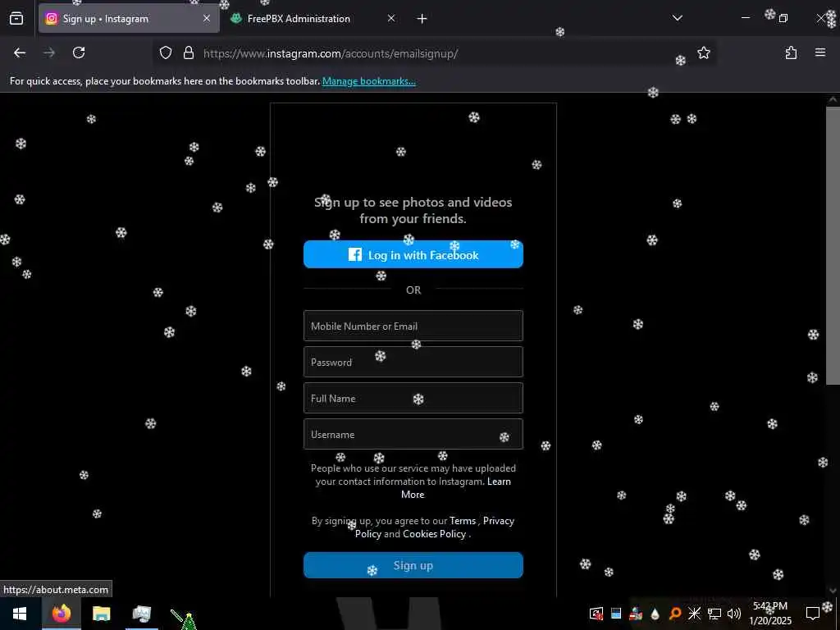Click the water drop tray icon
The width and height of the screenshot is (840, 630).
tap(655, 614)
